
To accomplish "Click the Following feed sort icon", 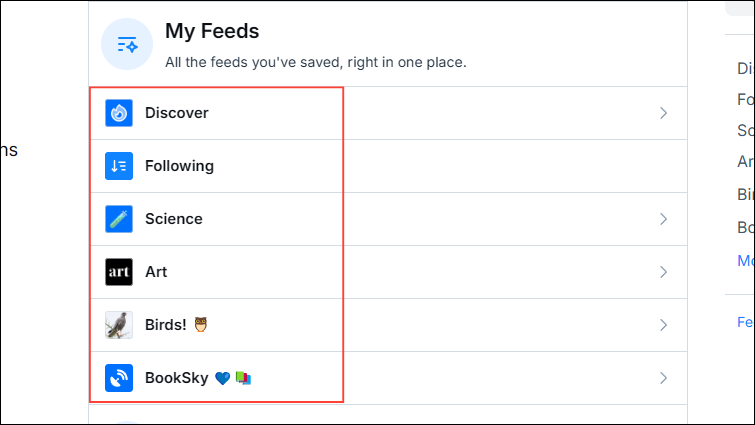I will coord(119,166).
